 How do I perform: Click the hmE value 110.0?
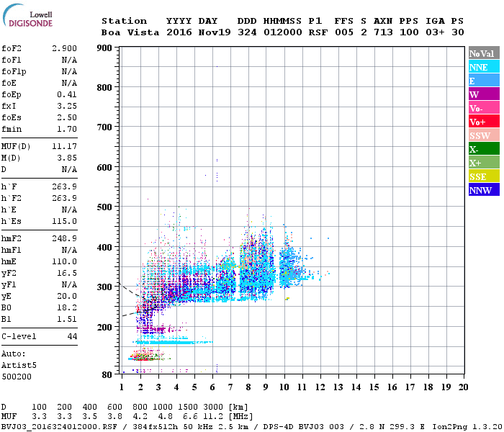tap(65, 261)
